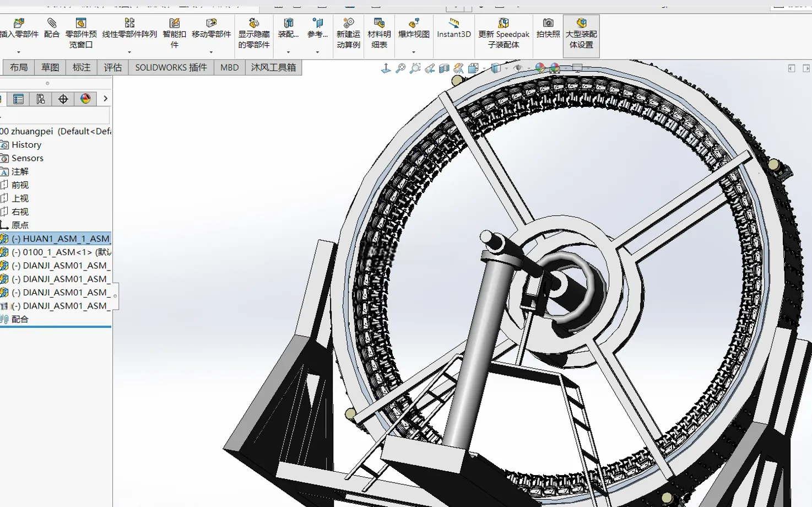Select the HUAN1_ASM_1_ASM component
The width and height of the screenshot is (812, 507).
click(56, 239)
